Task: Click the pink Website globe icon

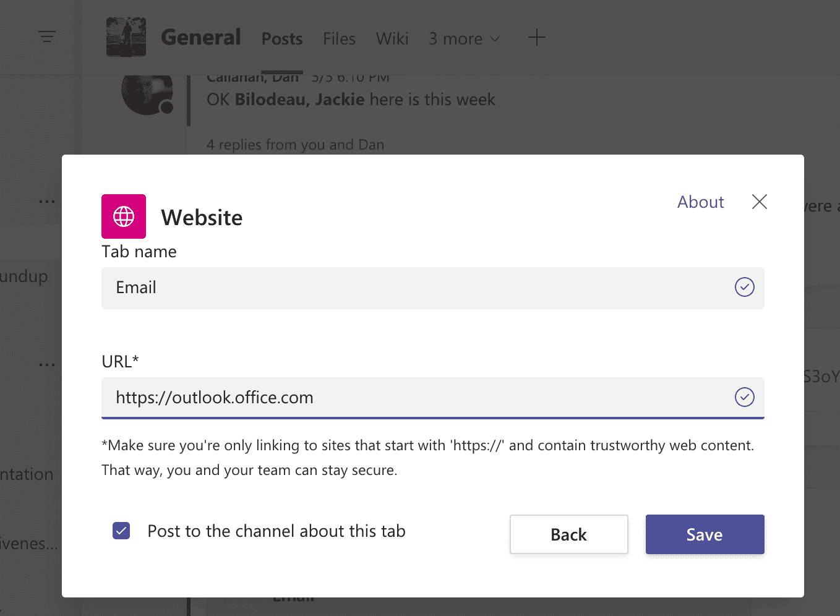Action: click(123, 216)
